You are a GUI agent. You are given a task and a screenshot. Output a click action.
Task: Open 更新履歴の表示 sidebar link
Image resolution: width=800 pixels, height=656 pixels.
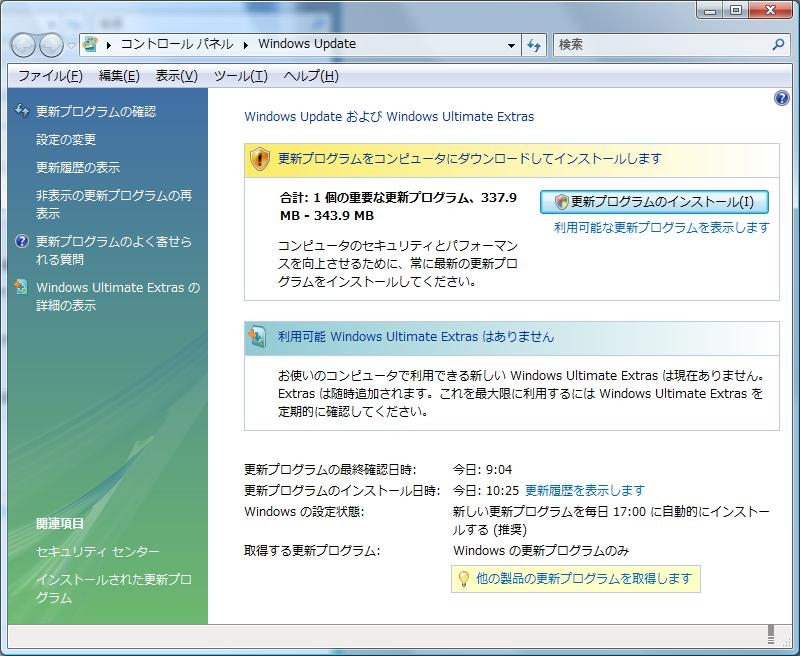point(78,167)
